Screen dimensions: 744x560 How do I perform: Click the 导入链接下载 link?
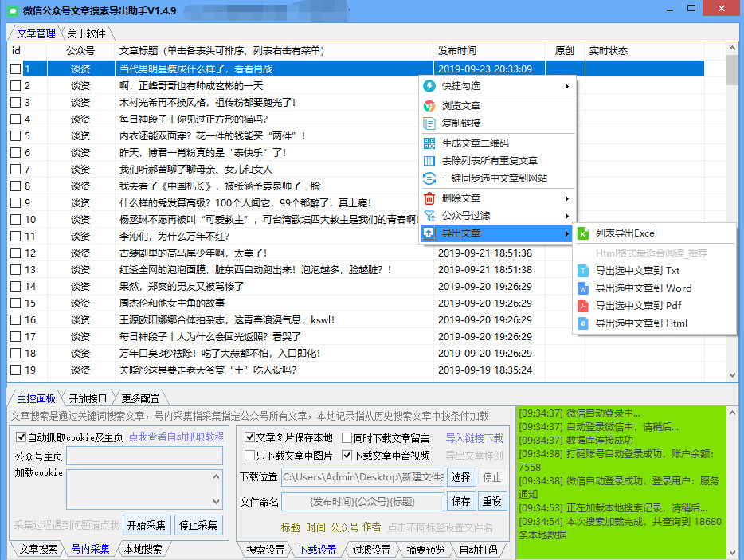[x=474, y=438]
